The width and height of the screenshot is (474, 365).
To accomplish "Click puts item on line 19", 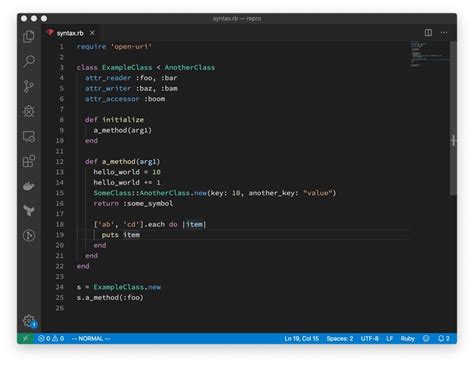I will tap(121, 235).
